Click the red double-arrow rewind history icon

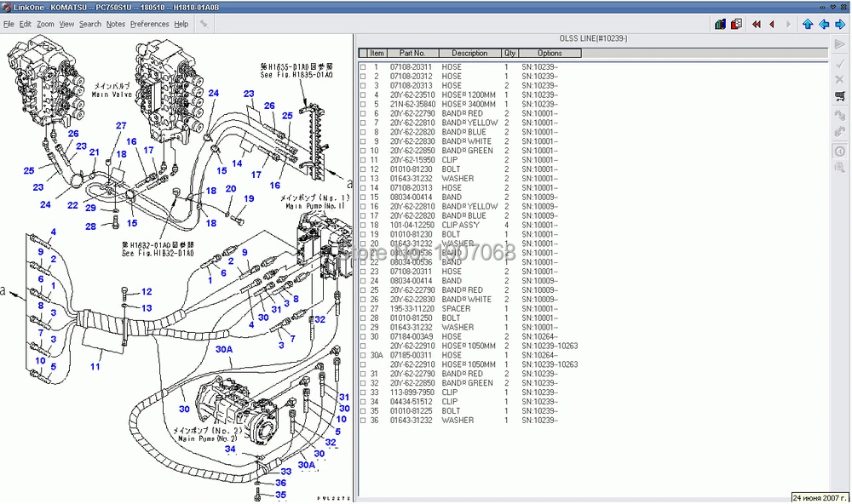[757, 24]
